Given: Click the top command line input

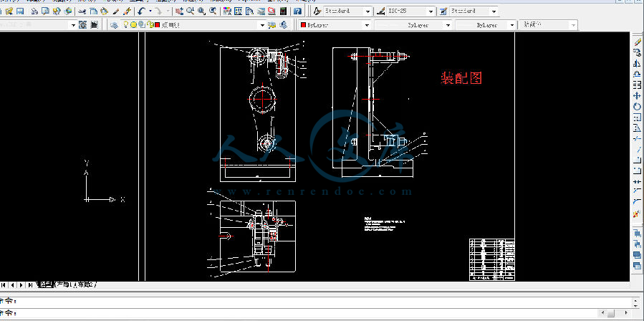Looking at the screenshot, I should coord(316,302).
